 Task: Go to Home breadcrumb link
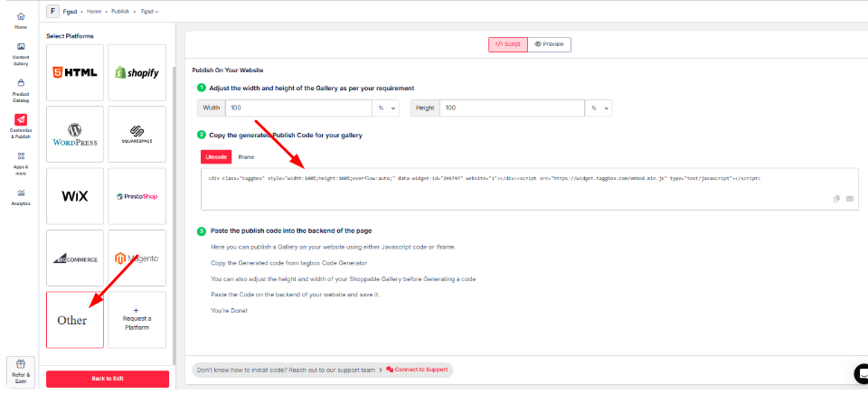[x=94, y=11]
